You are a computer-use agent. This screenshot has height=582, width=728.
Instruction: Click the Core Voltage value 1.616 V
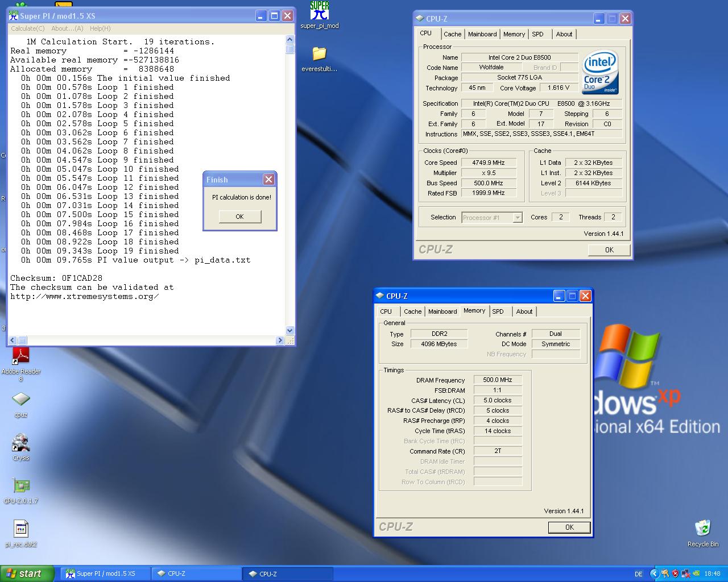pos(559,88)
